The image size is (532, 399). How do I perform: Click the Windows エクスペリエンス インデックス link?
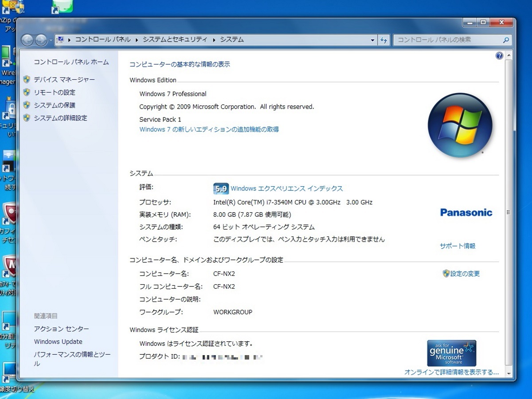click(x=286, y=188)
